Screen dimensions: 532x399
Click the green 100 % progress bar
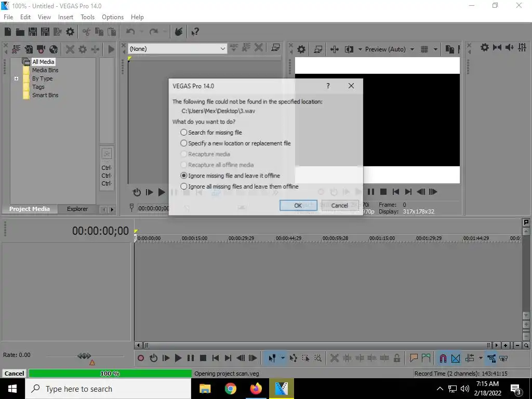click(x=110, y=373)
